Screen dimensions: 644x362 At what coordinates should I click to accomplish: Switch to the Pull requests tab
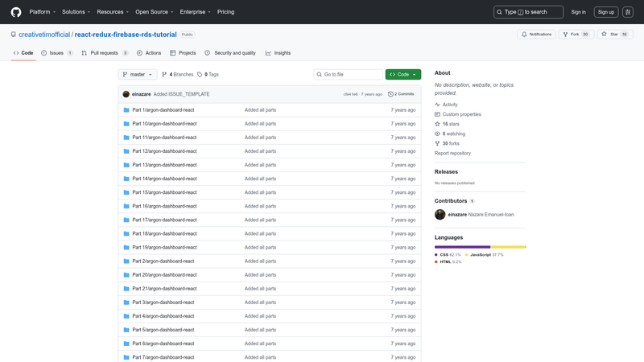(x=105, y=53)
